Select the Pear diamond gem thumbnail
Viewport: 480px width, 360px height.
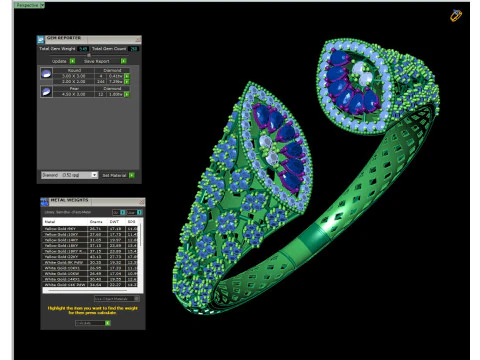click(46, 91)
